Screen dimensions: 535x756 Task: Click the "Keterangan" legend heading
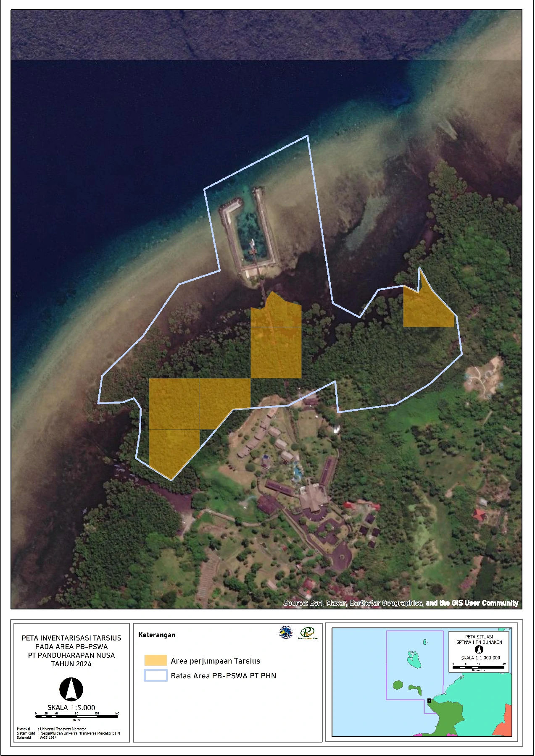pyautogui.click(x=157, y=635)
